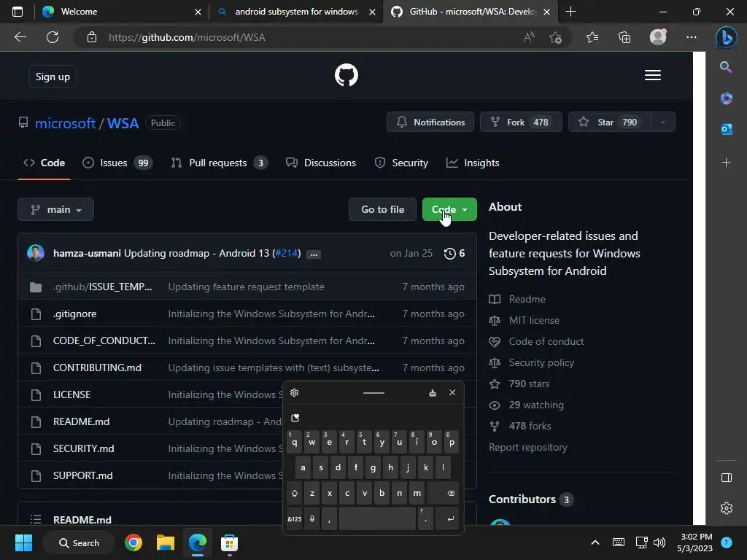Switch keyboard to &123 symbols layout
The width and height of the screenshot is (747, 560).
(295, 518)
